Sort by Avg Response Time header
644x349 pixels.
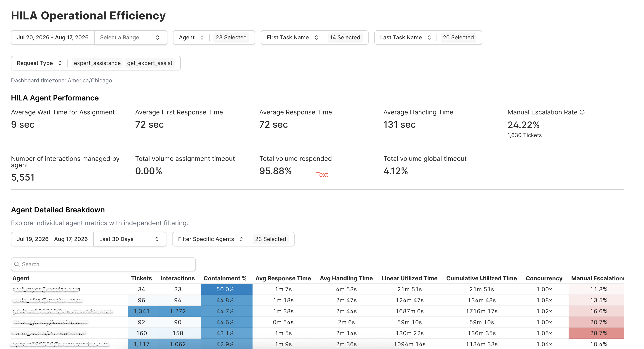(283, 278)
